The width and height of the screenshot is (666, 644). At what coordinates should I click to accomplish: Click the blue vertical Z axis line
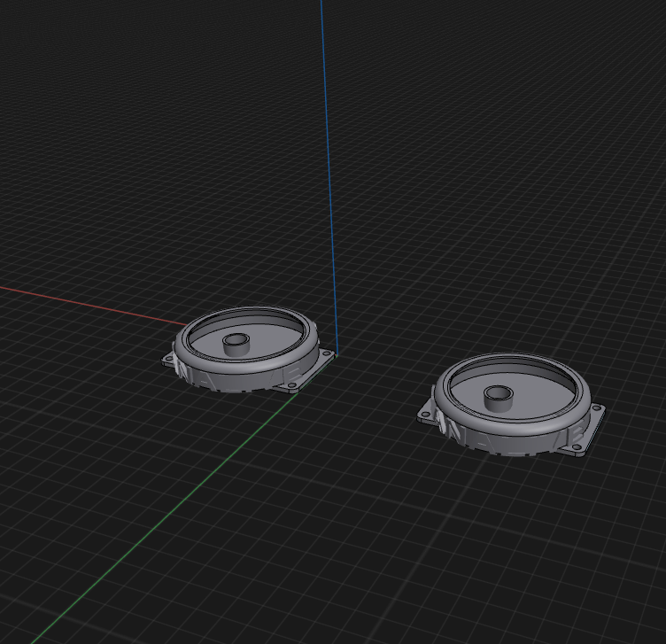pos(329,176)
